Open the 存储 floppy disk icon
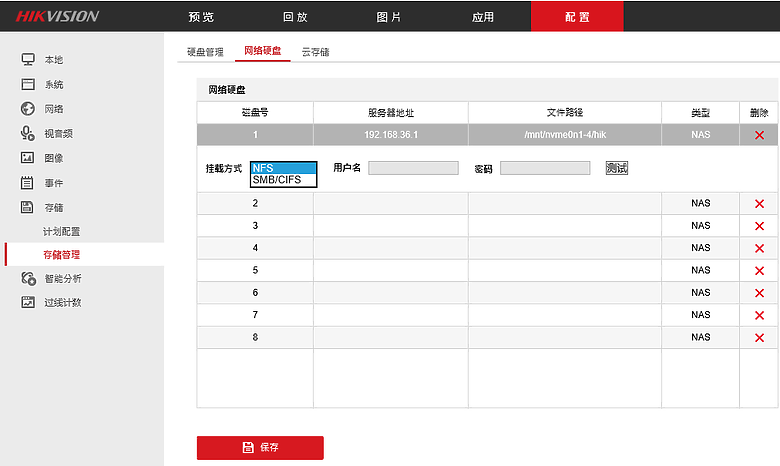The image size is (780, 466). 27,207
